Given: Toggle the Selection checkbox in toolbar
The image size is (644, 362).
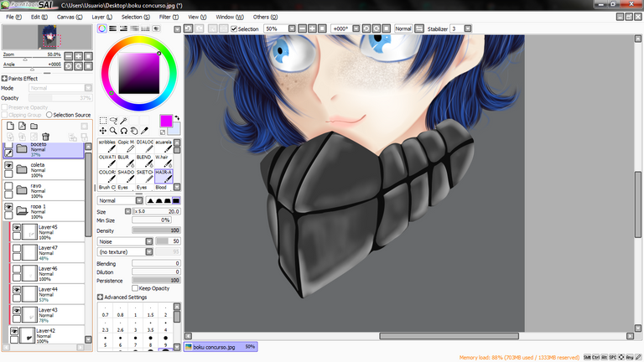Looking at the screenshot, I should tap(234, 28).
